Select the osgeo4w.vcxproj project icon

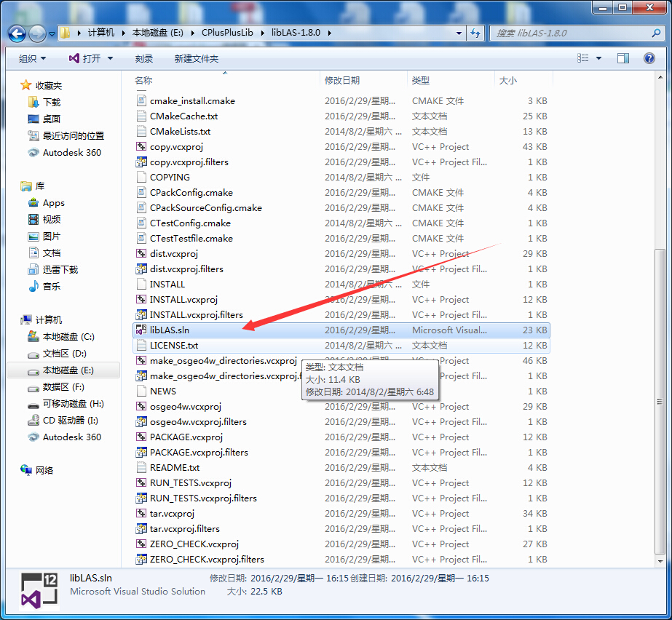pos(141,407)
